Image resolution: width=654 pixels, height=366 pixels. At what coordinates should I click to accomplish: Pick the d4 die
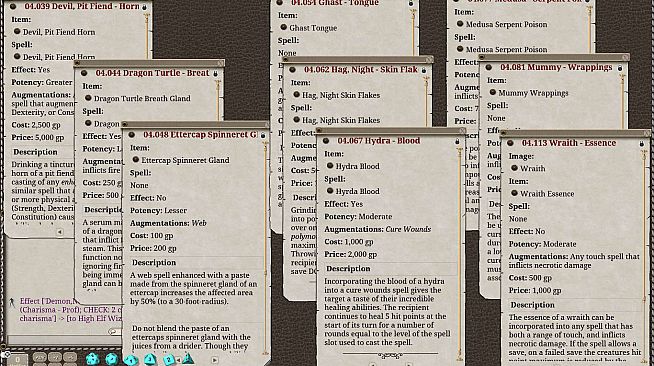[x=188, y=358]
